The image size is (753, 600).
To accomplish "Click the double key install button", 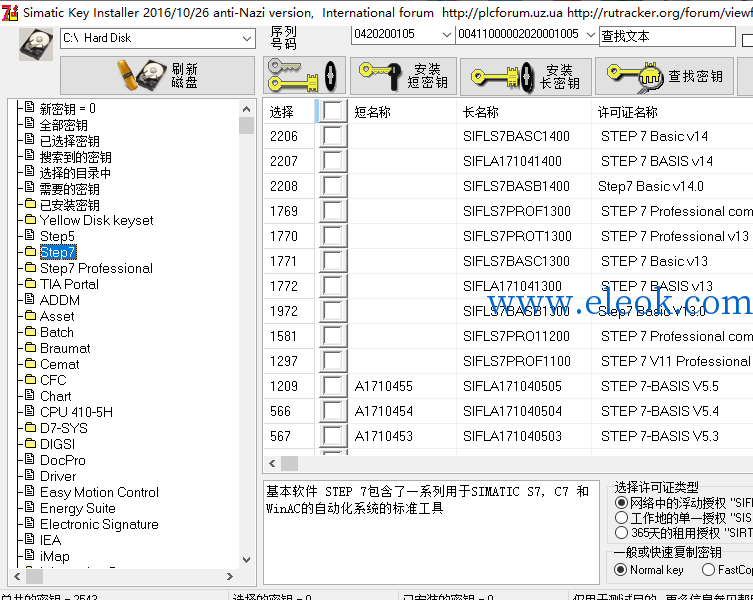I will [x=304, y=75].
